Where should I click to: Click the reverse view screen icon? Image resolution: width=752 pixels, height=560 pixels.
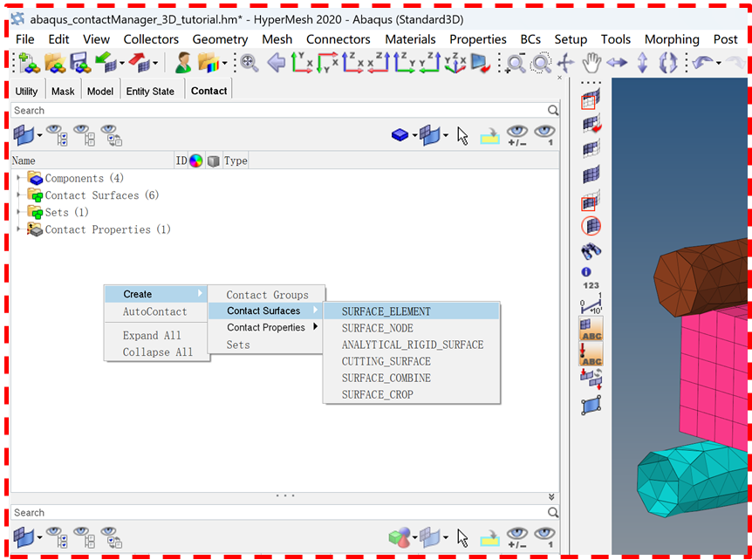tap(481, 63)
